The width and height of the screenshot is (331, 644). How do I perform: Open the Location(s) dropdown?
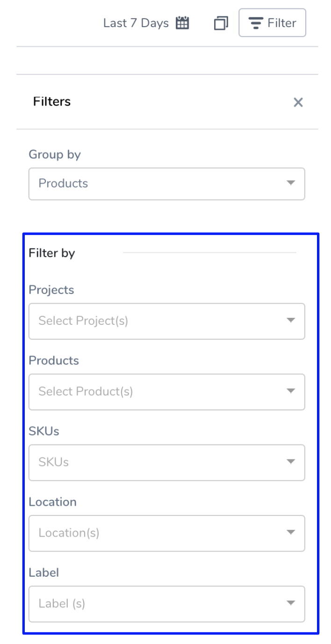pos(167,533)
